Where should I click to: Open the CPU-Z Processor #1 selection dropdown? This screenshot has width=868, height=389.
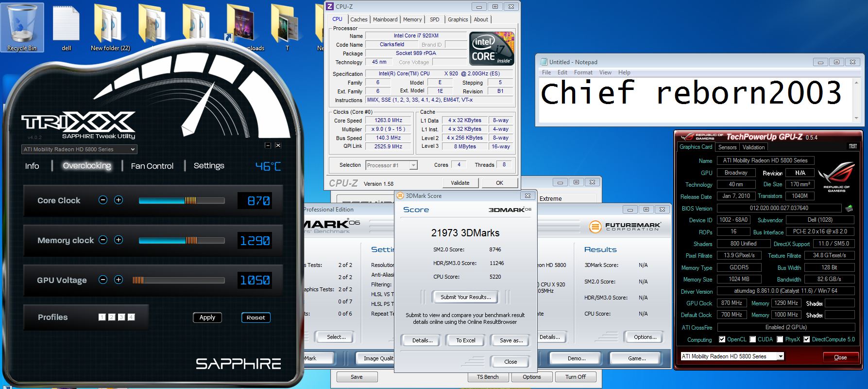pyautogui.click(x=391, y=165)
